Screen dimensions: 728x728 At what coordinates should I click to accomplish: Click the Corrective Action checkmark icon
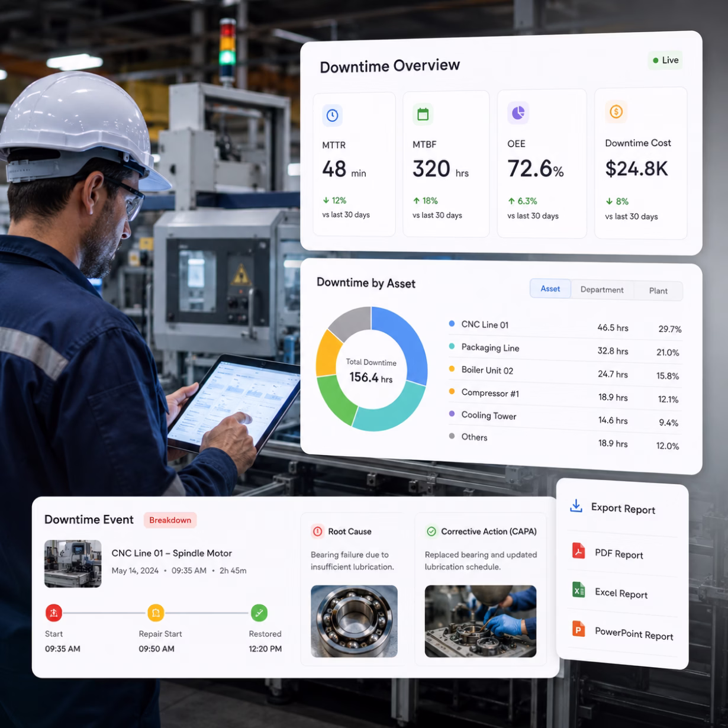pos(431,531)
